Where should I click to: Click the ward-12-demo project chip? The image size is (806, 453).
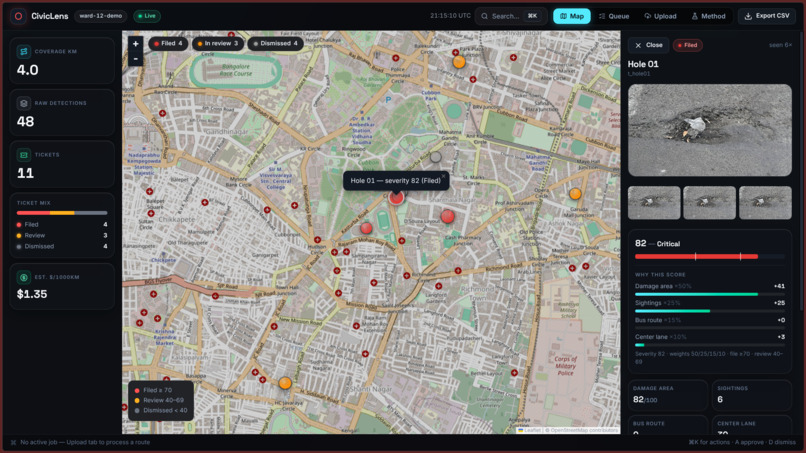(x=101, y=16)
